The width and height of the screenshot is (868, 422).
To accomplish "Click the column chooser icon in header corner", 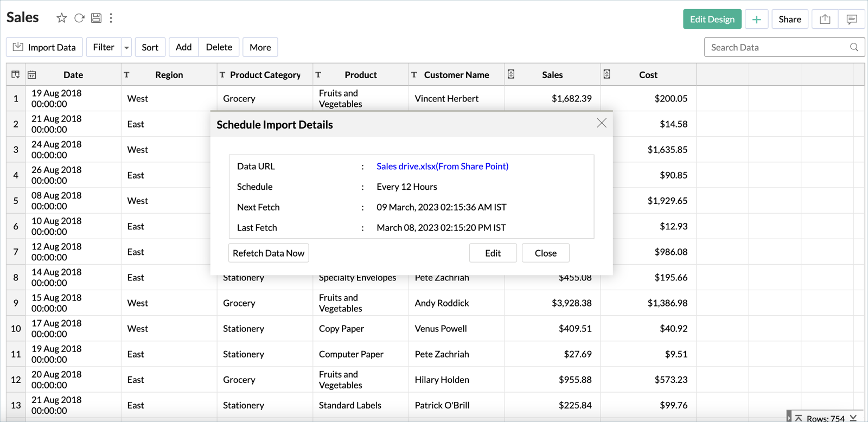I will click(15, 75).
